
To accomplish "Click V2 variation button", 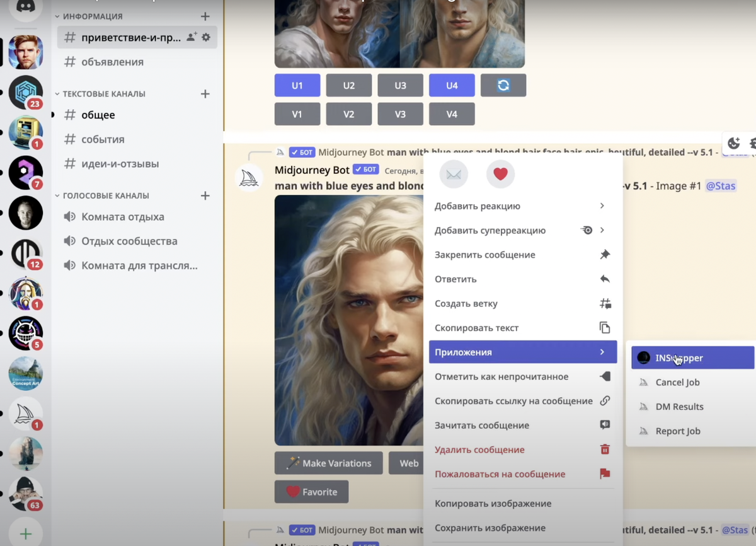I will point(349,114).
